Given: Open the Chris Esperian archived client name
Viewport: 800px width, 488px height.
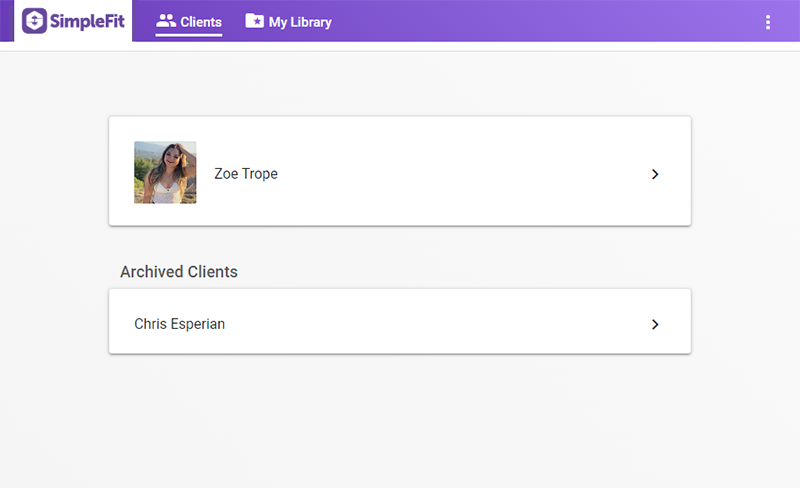Looking at the screenshot, I should (180, 324).
